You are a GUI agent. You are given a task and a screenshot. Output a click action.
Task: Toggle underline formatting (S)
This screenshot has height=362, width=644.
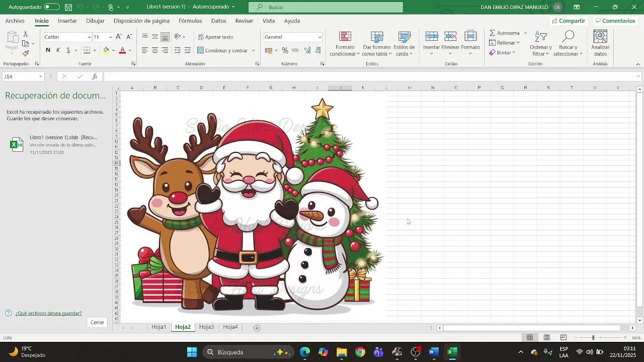coord(68,50)
